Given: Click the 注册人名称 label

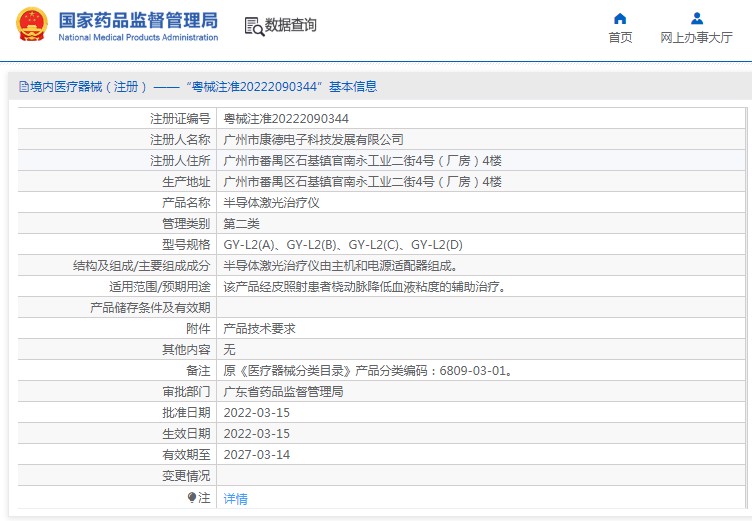Looking at the screenshot, I should (180, 140).
